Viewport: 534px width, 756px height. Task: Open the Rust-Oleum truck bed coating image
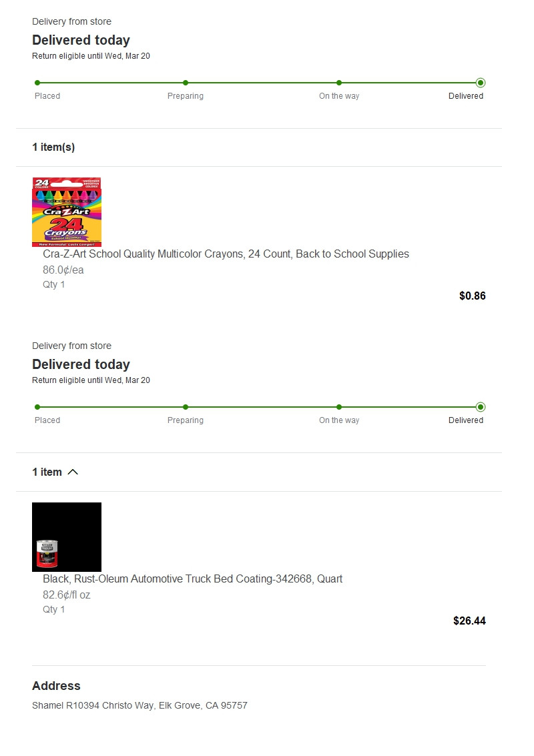[x=67, y=537]
